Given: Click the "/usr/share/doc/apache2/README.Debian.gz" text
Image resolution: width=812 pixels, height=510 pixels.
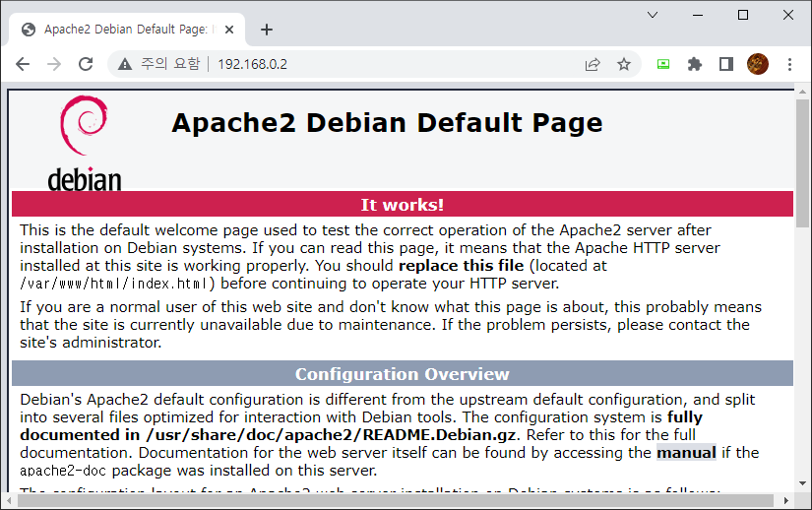Looking at the screenshot, I should coord(331,435).
